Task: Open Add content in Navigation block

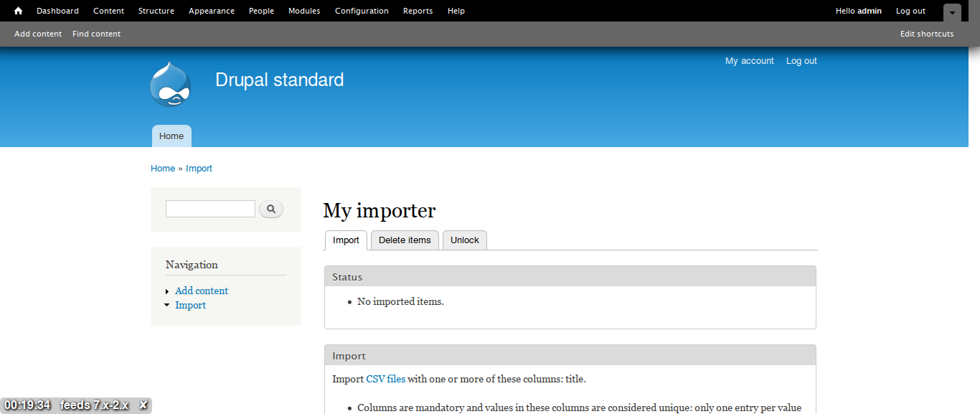Action: click(202, 291)
